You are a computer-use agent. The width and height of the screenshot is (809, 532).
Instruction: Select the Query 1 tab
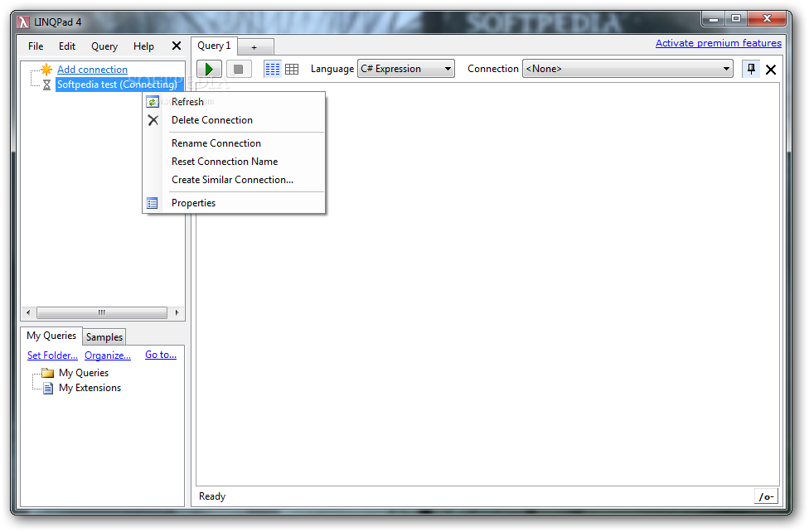click(x=214, y=46)
